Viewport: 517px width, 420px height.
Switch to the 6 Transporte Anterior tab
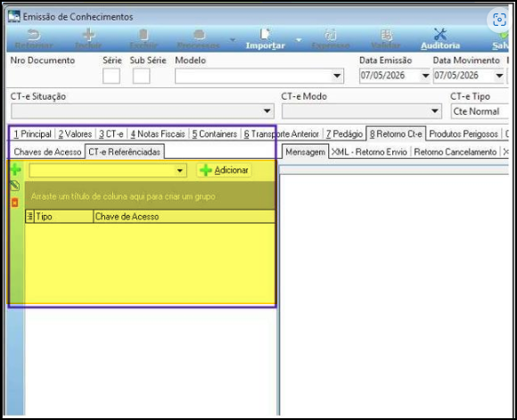[282, 134]
